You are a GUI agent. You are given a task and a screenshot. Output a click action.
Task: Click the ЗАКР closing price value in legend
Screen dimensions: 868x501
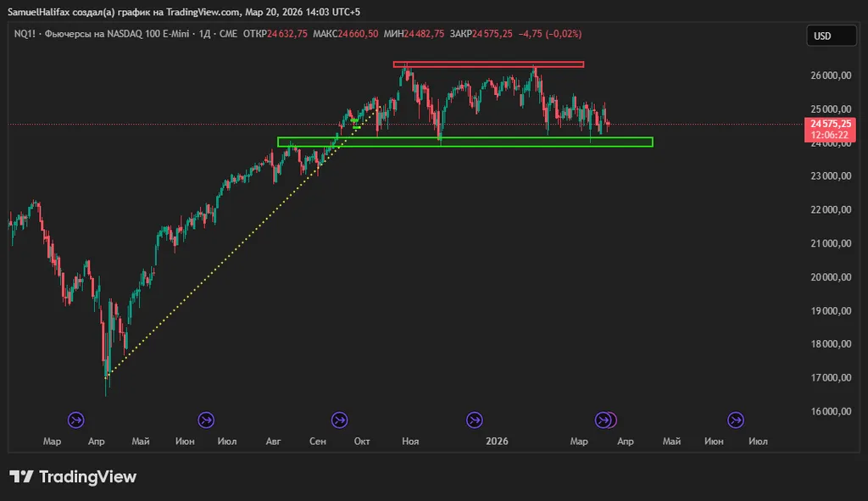(492, 34)
